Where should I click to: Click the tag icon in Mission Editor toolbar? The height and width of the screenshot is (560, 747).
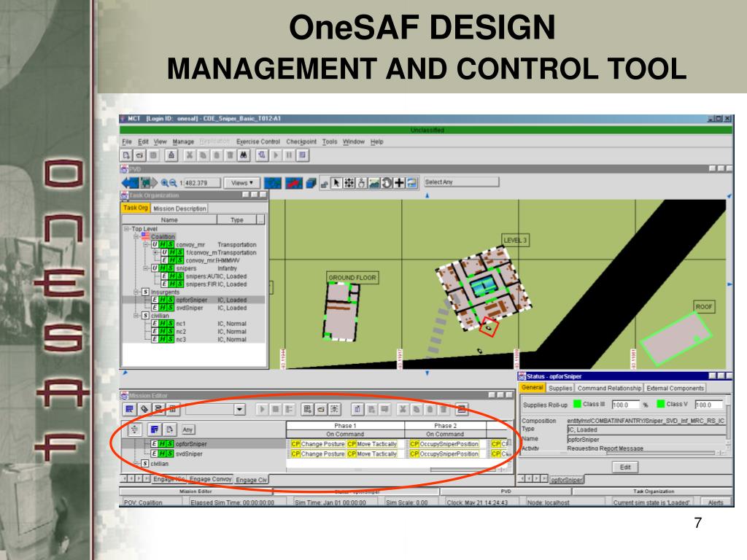(144, 409)
